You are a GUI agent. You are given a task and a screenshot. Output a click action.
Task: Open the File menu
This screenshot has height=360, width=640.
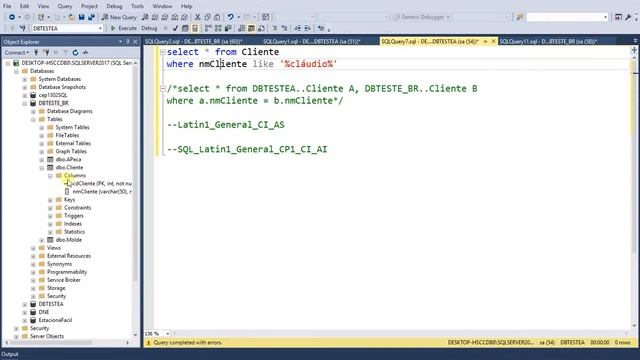[7, 6]
